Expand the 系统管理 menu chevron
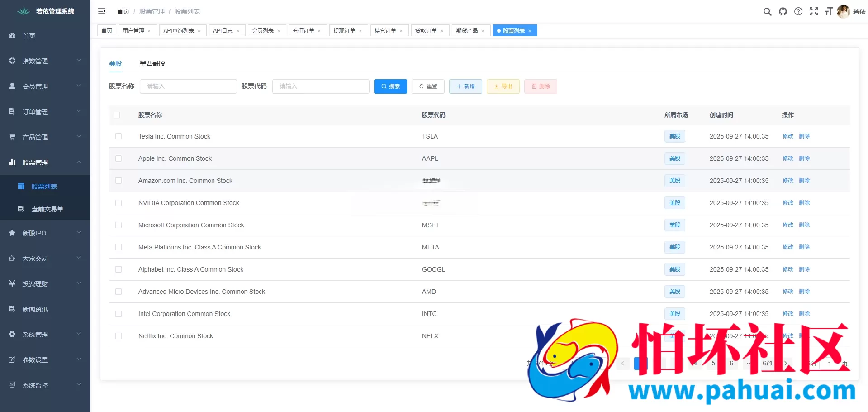Viewport: 868px width, 412px height. (79, 334)
